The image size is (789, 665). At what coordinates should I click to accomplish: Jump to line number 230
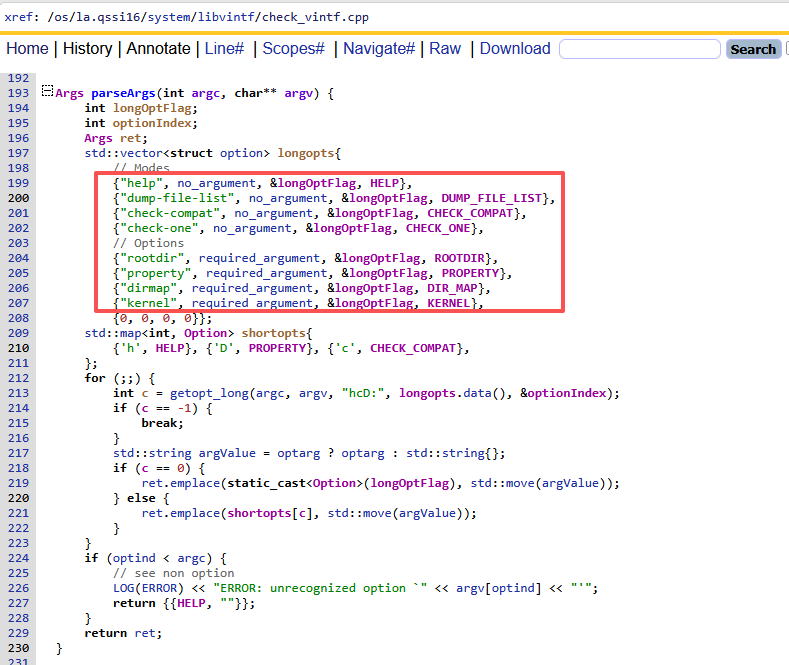point(18,648)
